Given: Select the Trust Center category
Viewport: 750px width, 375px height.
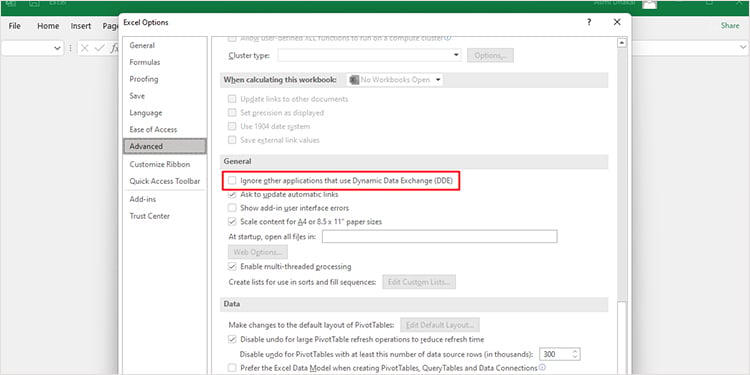Looking at the screenshot, I should (x=150, y=216).
